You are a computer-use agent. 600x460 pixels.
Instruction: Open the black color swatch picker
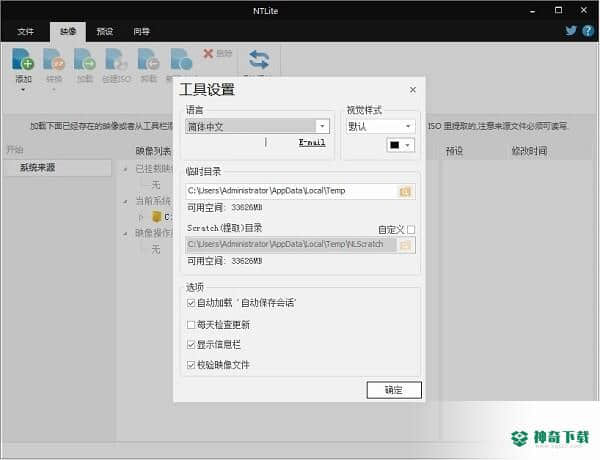coord(400,145)
